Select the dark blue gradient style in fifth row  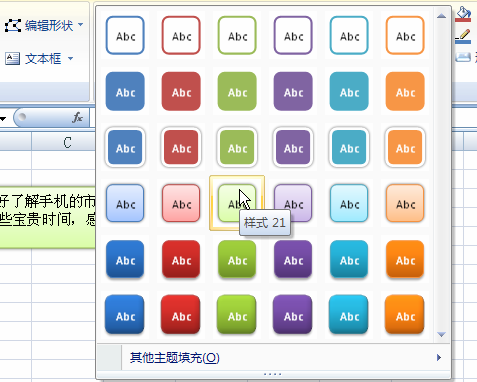coord(125,259)
